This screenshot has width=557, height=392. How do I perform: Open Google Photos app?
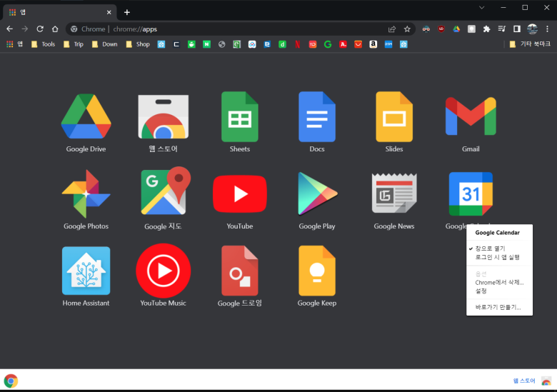coord(86,194)
